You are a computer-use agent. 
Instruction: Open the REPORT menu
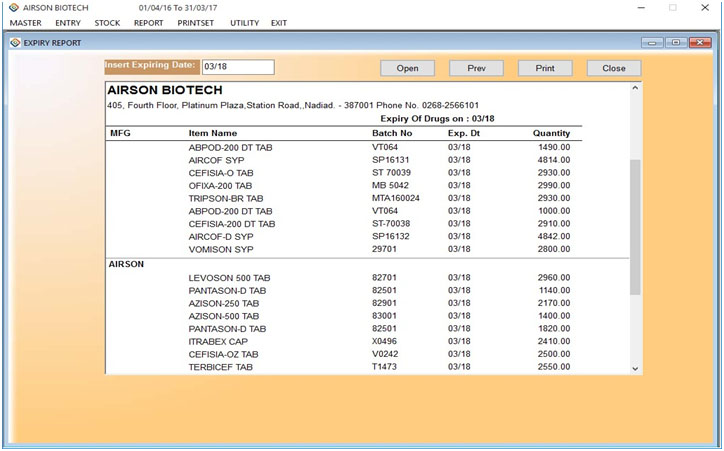click(x=148, y=22)
